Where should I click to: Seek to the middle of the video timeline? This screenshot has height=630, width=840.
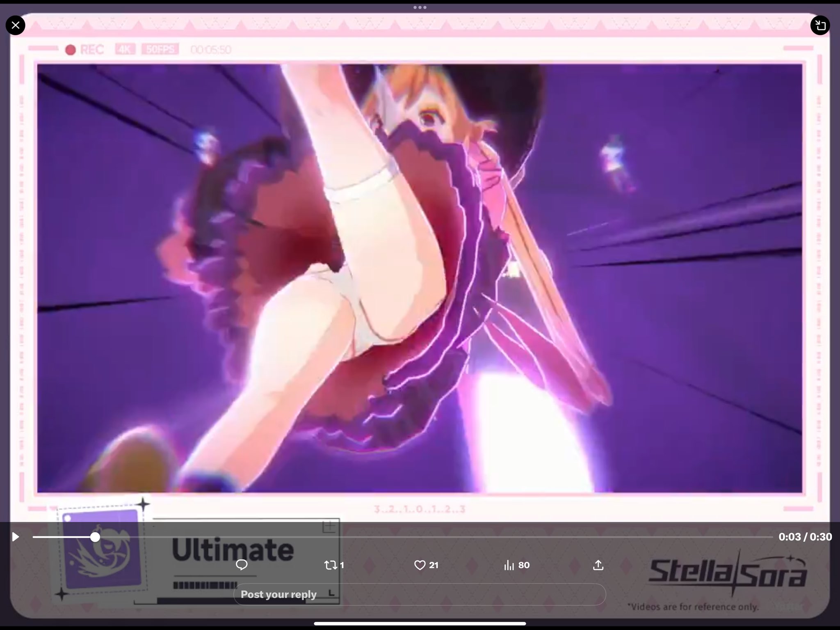tap(403, 537)
